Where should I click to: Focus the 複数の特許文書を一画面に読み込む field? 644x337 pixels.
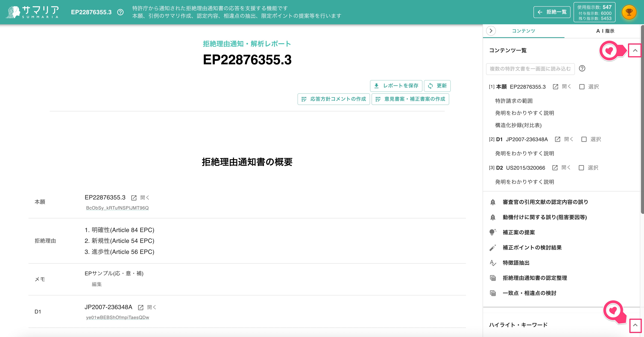(x=530, y=69)
